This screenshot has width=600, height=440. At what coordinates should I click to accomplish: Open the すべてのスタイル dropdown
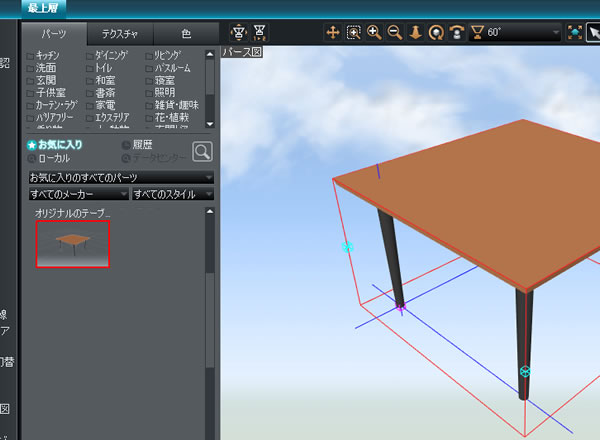[x=173, y=193]
